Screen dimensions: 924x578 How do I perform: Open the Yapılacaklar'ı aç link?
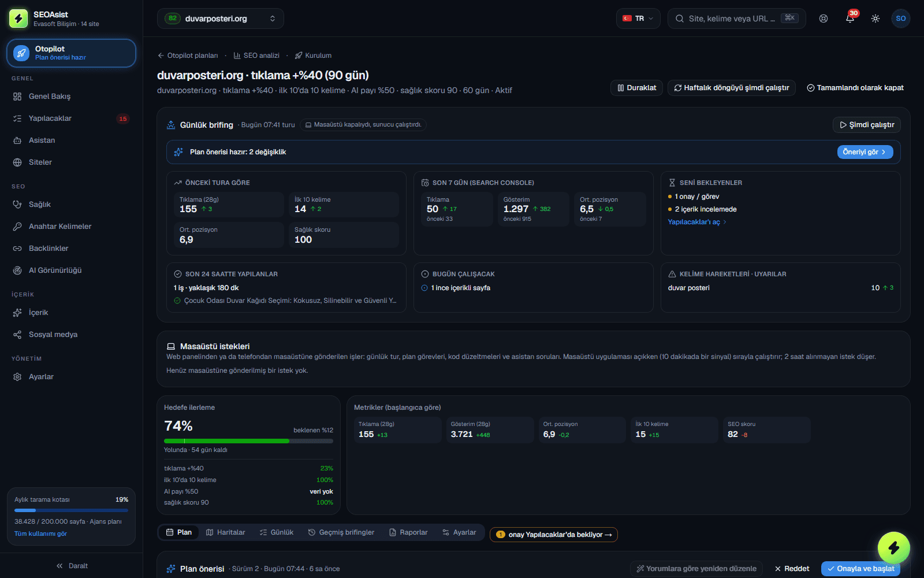(x=697, y=222)
